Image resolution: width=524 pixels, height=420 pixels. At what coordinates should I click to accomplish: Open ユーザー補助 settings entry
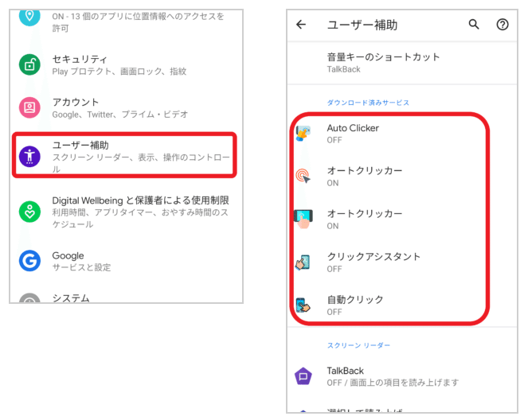(124, 155)
